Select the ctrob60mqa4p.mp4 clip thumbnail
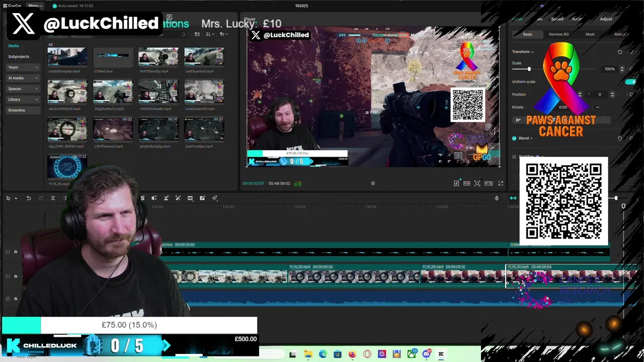The width and height of the screenshot is (644, 362). click(67, 57)
